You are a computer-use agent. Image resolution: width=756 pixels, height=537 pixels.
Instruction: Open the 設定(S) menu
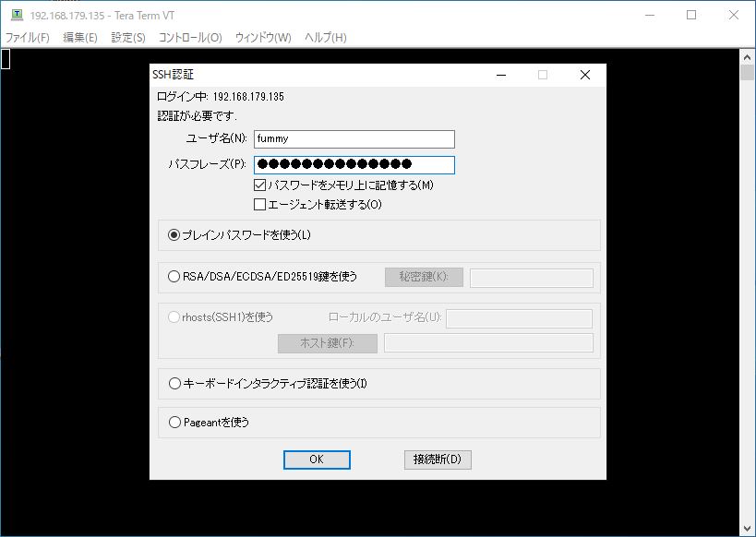[128, 38]
